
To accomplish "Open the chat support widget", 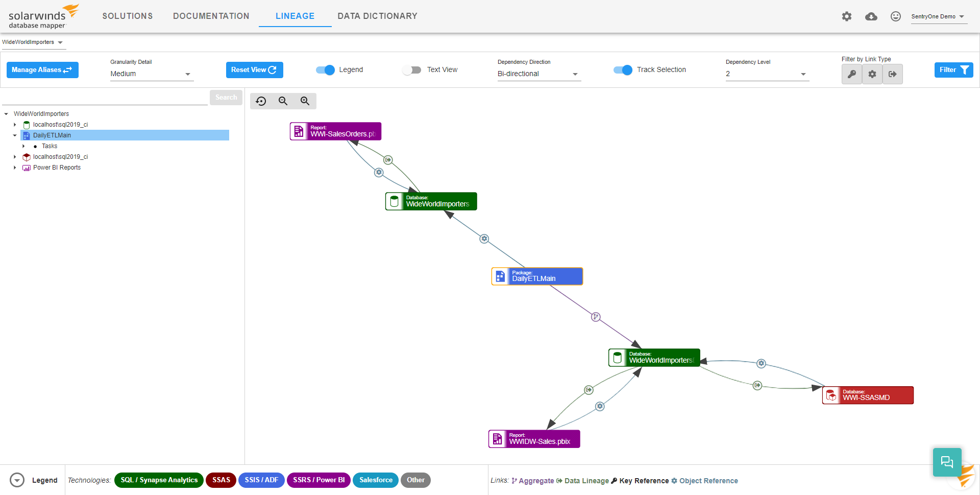I will coord(947,462).
